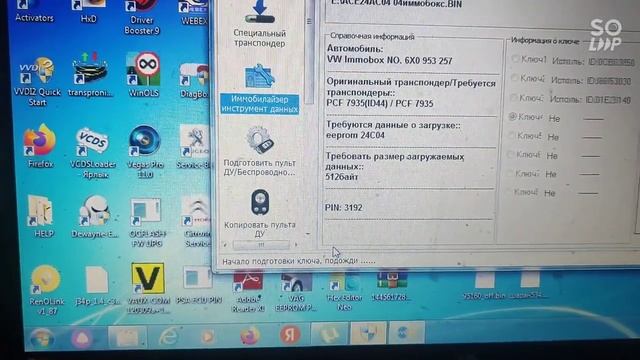Open the 14561726 archive file
Screen dimensions: 640x360
click(x=391, y=287)
